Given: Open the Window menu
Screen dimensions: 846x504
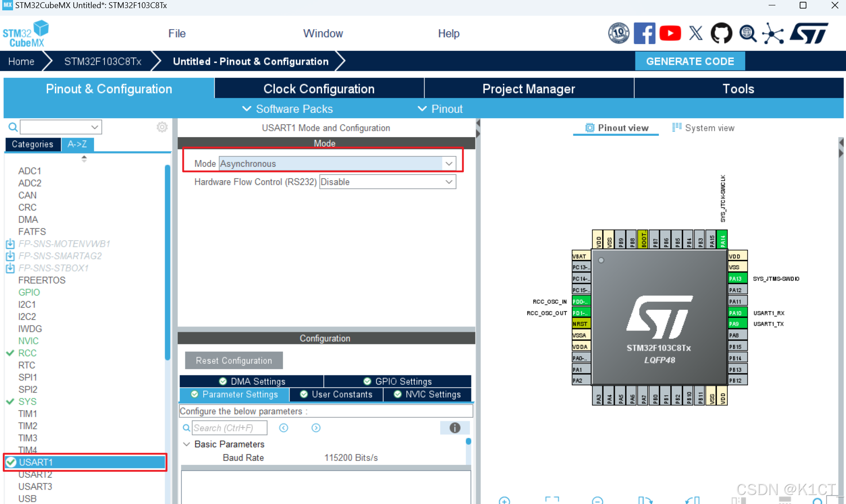Looking at the screenshot, I should pyautogui.click(x=323, y=33).
